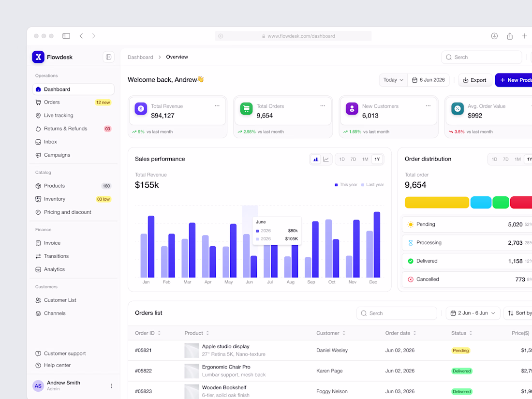Image resolution: width=532 pixels, height=399 pixels.
Task: Click the Pending sun status icon
Action: [411, 224]
